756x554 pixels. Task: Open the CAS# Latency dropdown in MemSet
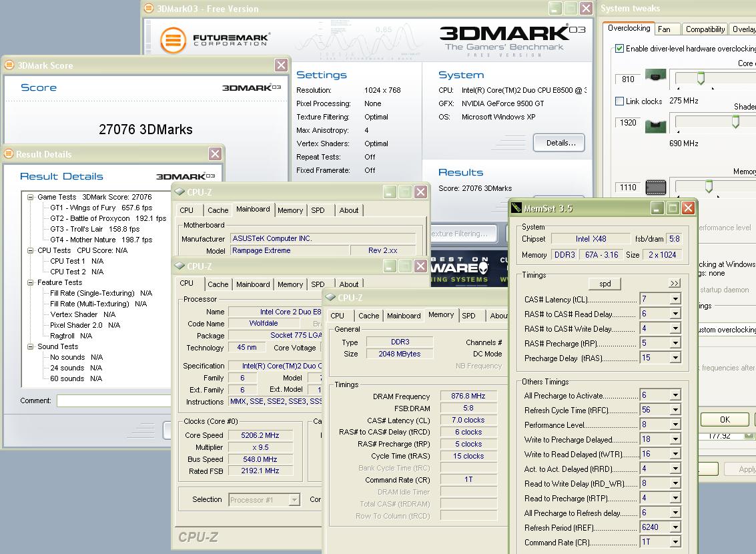(x=675, y=299)
